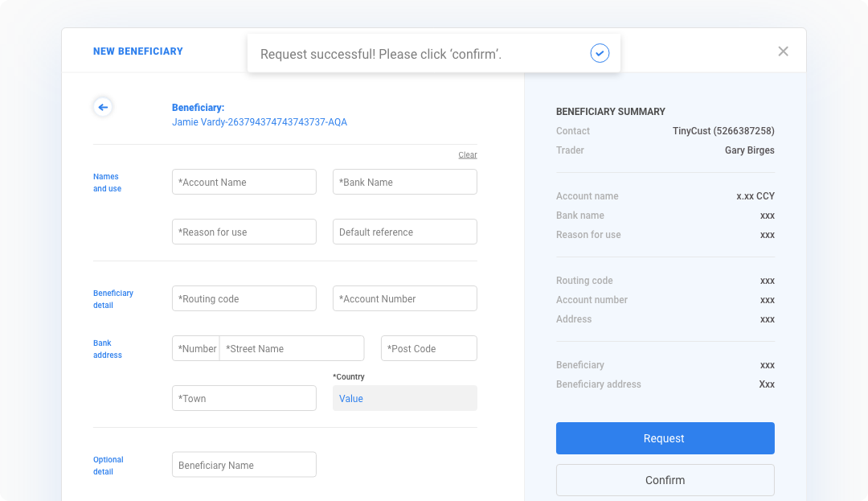Clear the form using Clear link
Image resolution: width=868 pixels, height=501 pixels.
tap(467, 155)
